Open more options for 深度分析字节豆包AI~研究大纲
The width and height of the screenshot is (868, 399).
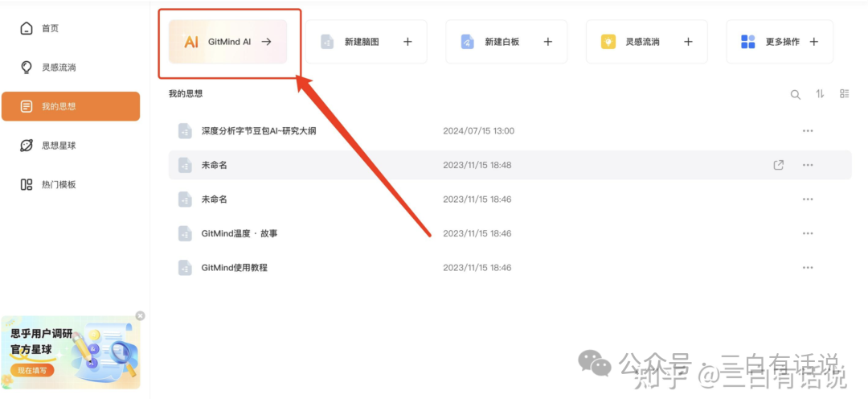(808, 131)
